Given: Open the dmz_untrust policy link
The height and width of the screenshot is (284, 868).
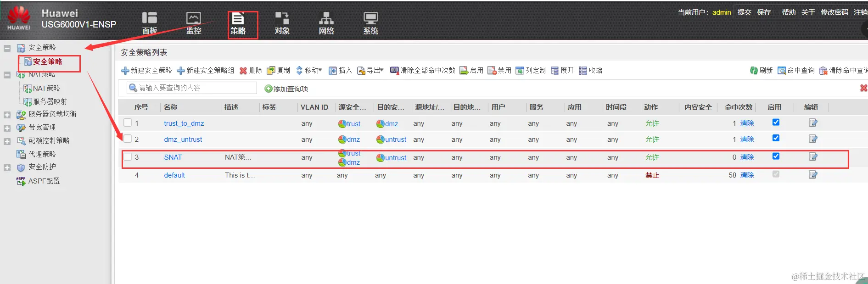Looking at the screenshot, I should (183, 139).
